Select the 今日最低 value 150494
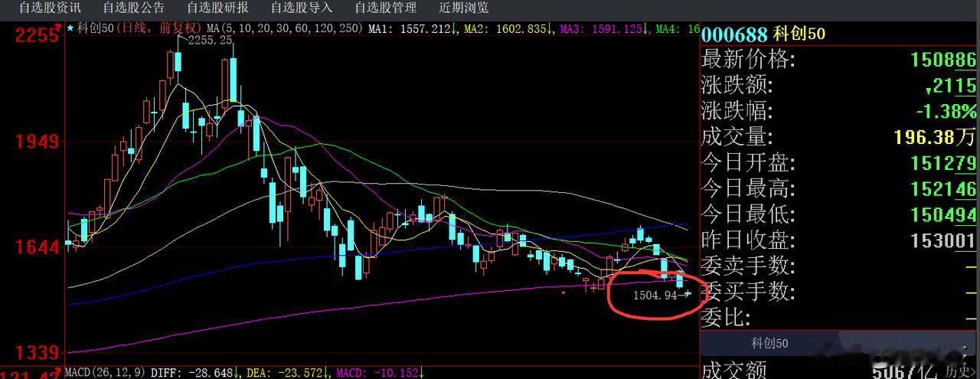 [943, 214]
